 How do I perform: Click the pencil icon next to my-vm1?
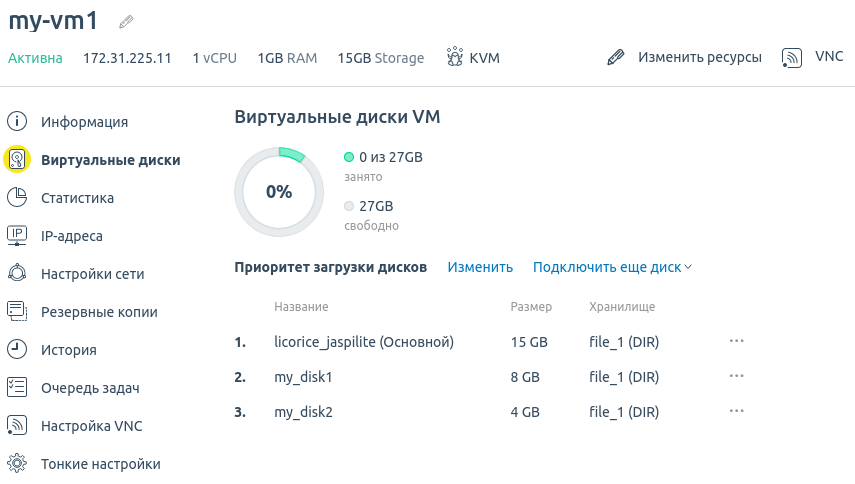pos(126,22)
